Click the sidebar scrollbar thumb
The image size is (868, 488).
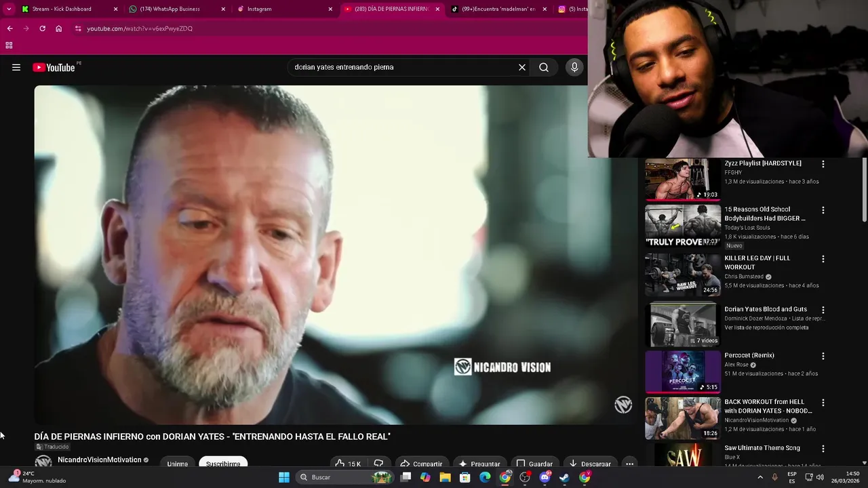click(x=865, y=190)
